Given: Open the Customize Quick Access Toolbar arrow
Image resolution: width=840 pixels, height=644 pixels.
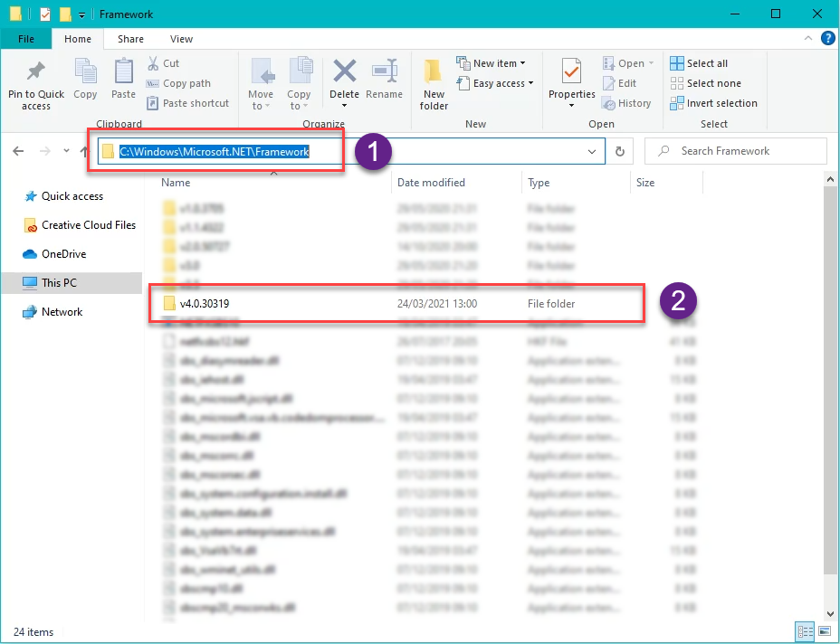Looking at the screenshot, I should click(x=81, y=15).
